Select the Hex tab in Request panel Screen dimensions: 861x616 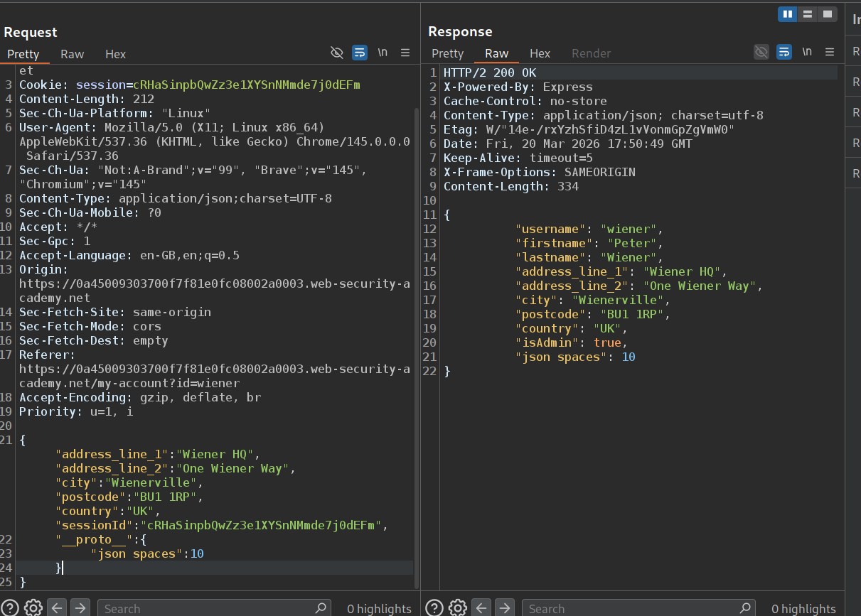point(115,54)
